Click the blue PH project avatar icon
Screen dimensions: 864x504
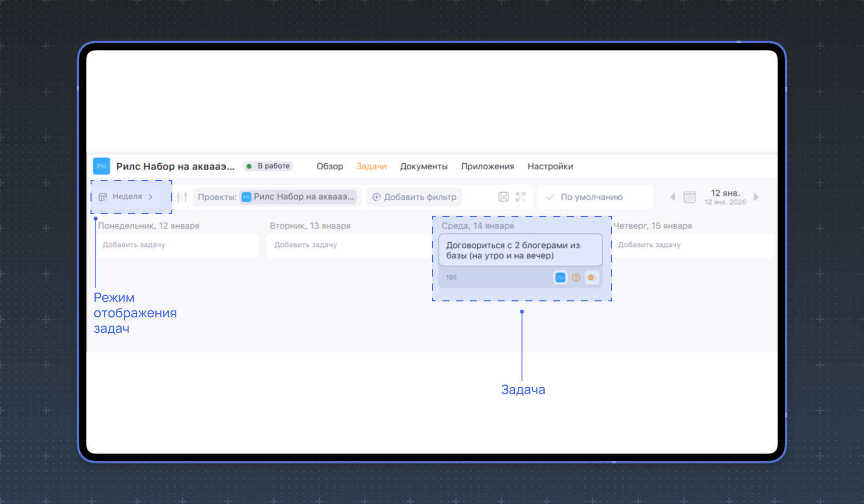pos(101,166)
